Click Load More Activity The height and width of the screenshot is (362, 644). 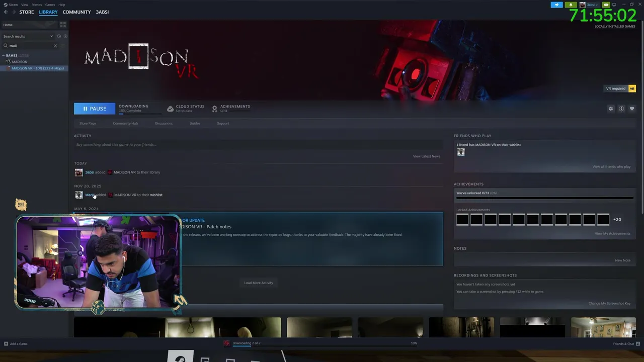[259, 283]
